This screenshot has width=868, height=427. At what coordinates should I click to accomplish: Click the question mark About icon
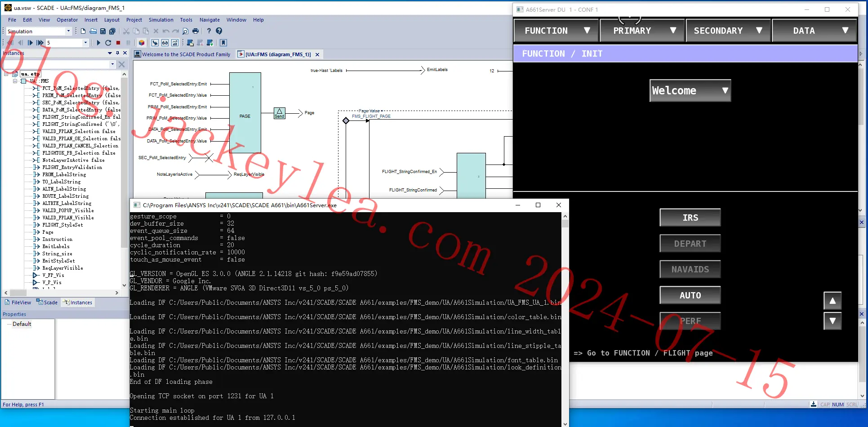209,31
